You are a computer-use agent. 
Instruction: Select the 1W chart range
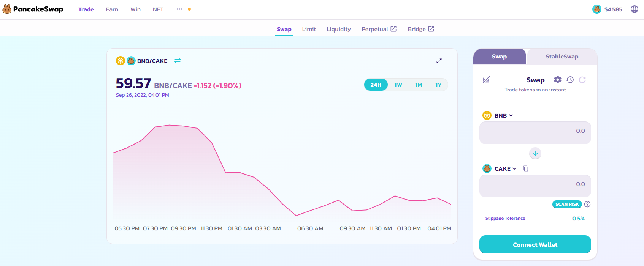coord(398,85)
